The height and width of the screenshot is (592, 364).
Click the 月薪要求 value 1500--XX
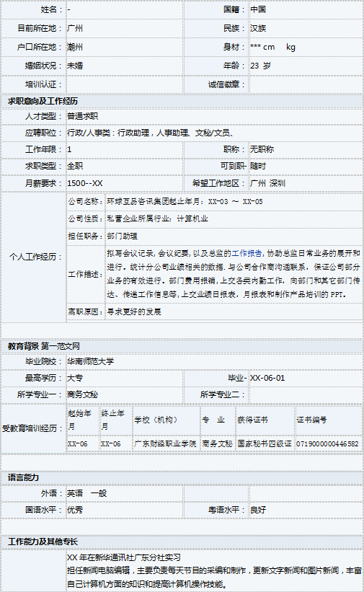(x=85, y=183)
